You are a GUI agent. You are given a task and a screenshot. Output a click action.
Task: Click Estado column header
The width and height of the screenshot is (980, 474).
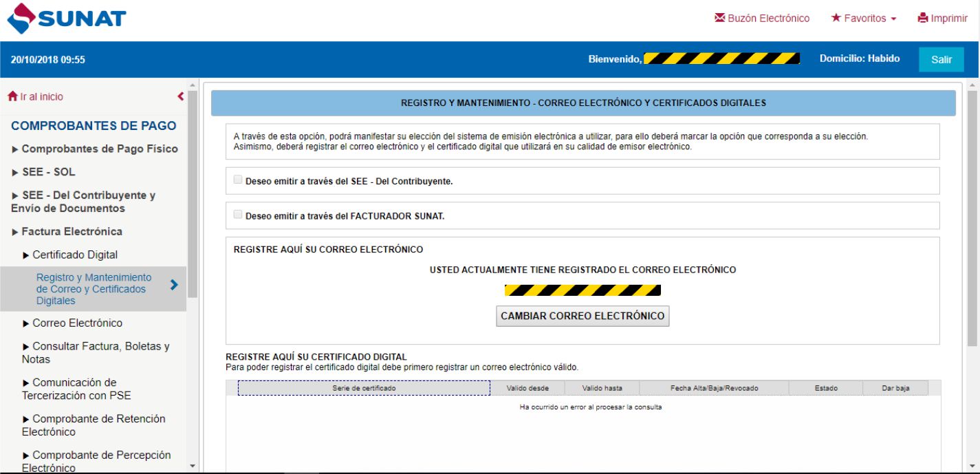[x=826, y=388]
